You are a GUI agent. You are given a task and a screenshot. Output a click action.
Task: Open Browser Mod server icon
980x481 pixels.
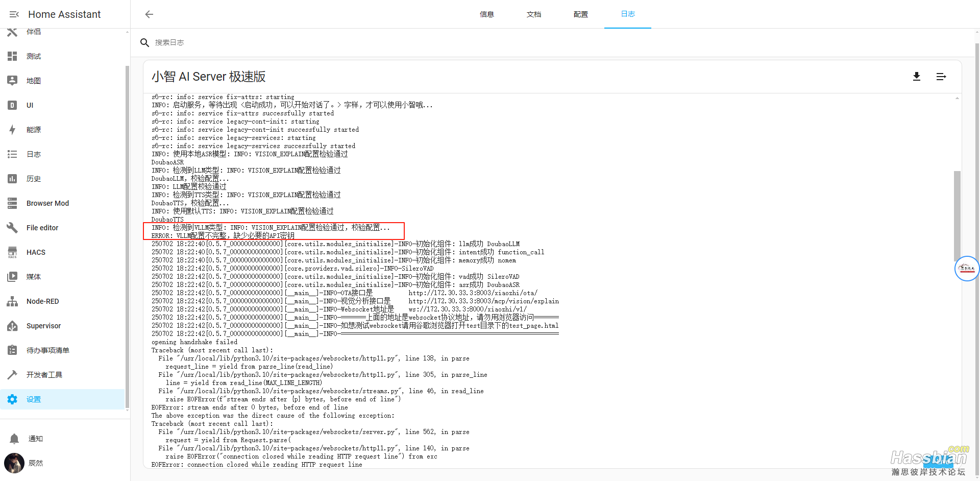tap(12, 203)
